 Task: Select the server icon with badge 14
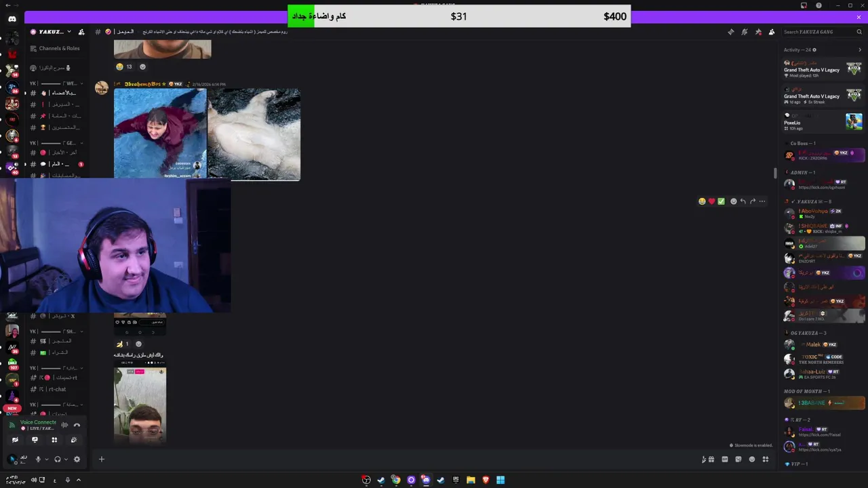(12, 70)
